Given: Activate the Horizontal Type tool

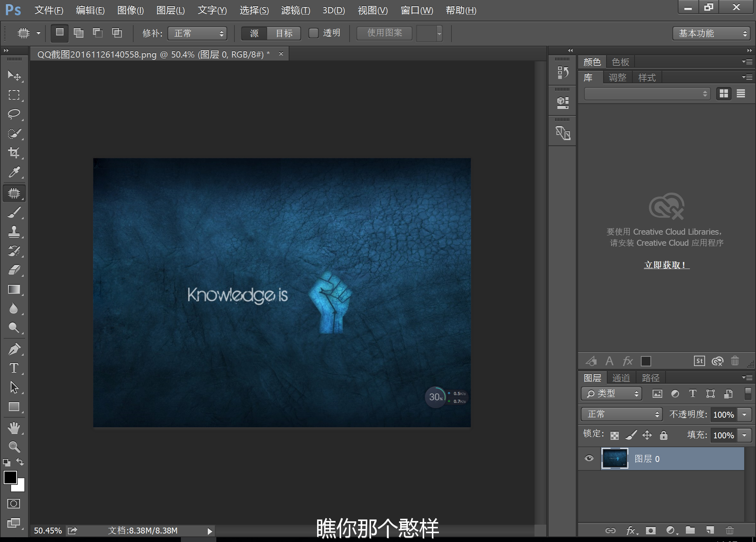Looking at the screenshot, I should pyautogui.click(x=14, y=368).
